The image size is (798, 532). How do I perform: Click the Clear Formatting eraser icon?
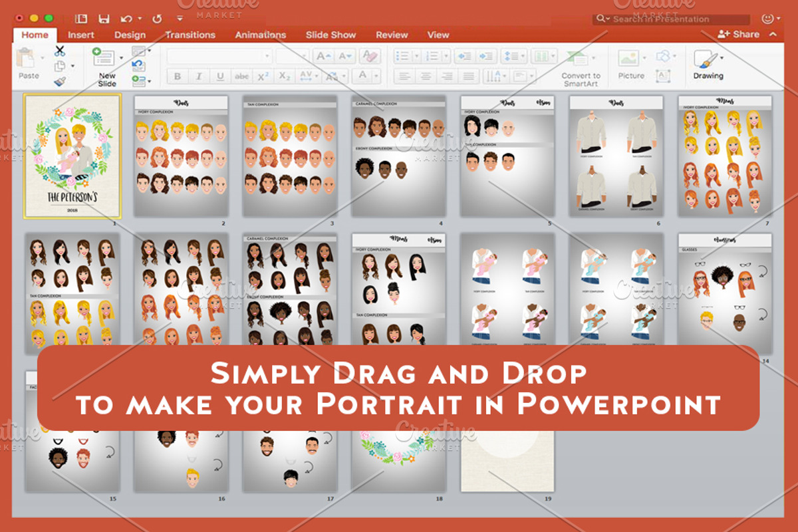[369, 57]
